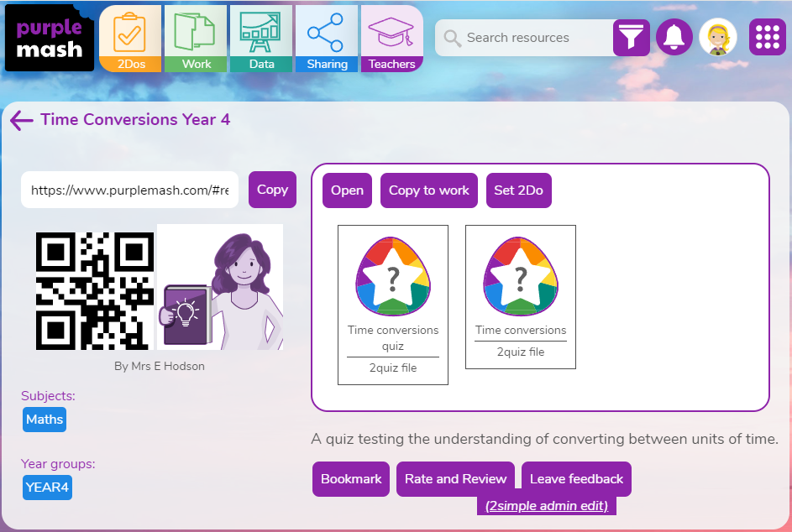
Task: Open Rate and Review for the quiz
Action: [x=455, y=478]
